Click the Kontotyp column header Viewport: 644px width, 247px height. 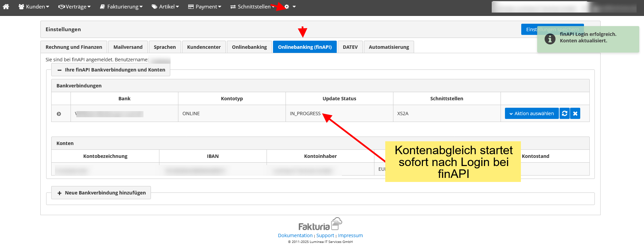click(232, 99)
